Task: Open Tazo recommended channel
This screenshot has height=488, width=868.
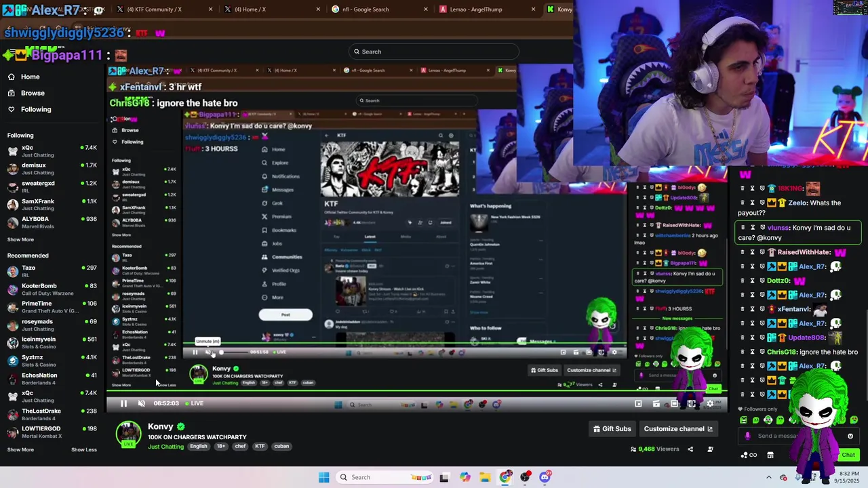Action: click(x=52, y=271)
